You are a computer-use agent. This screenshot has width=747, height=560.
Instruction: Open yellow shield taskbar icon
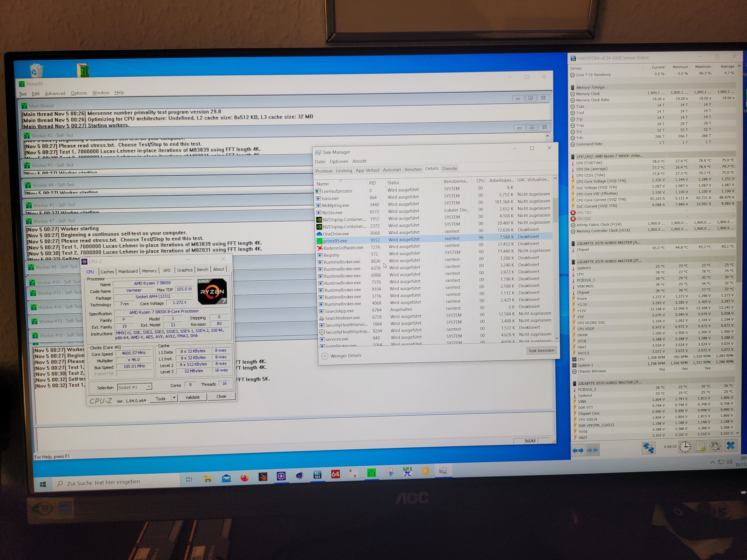coord(425,471)
